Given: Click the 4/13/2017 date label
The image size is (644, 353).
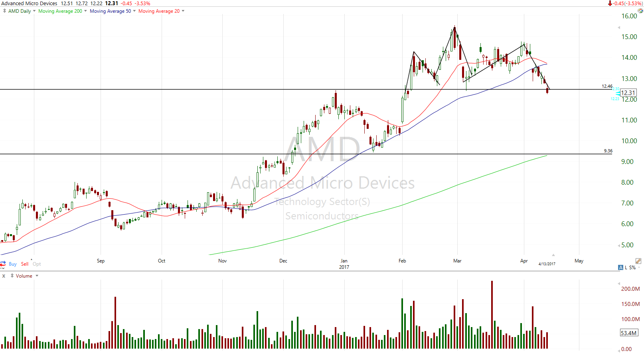Looking at the screenshot, I should point(547,264).
